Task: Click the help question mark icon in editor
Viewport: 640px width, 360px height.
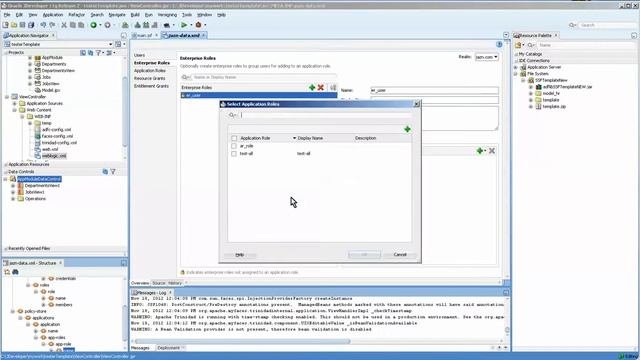Action: tap(499, 44)
